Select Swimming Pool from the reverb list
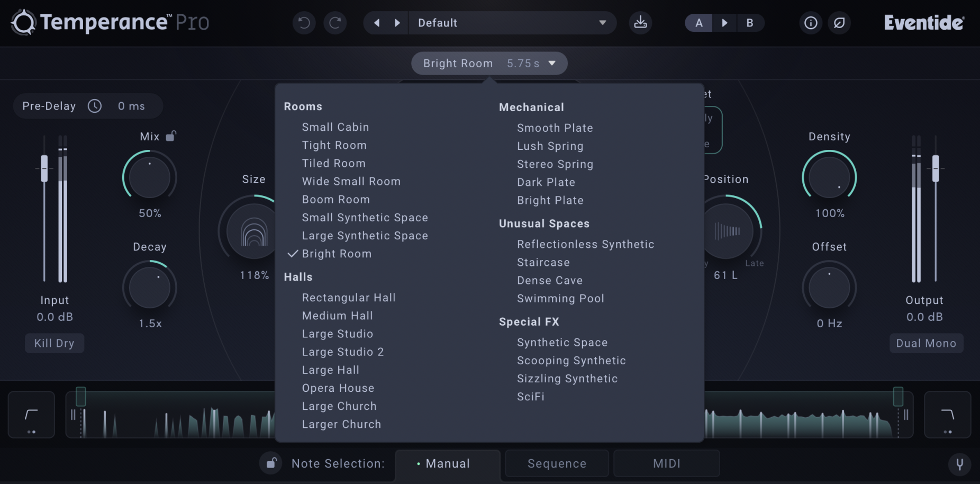980x484 pixels. (x=560, y=299)
